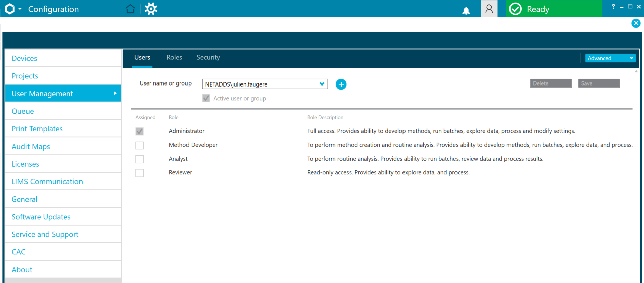
Task: Open the help question mark icon
Action: coord(613,6)
